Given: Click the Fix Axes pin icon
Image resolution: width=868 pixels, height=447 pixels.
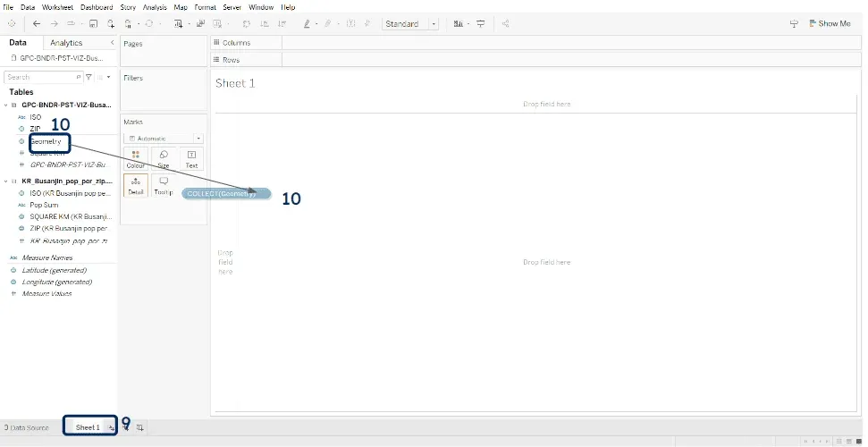Looking at the screenshot, I should click(367, 24).
